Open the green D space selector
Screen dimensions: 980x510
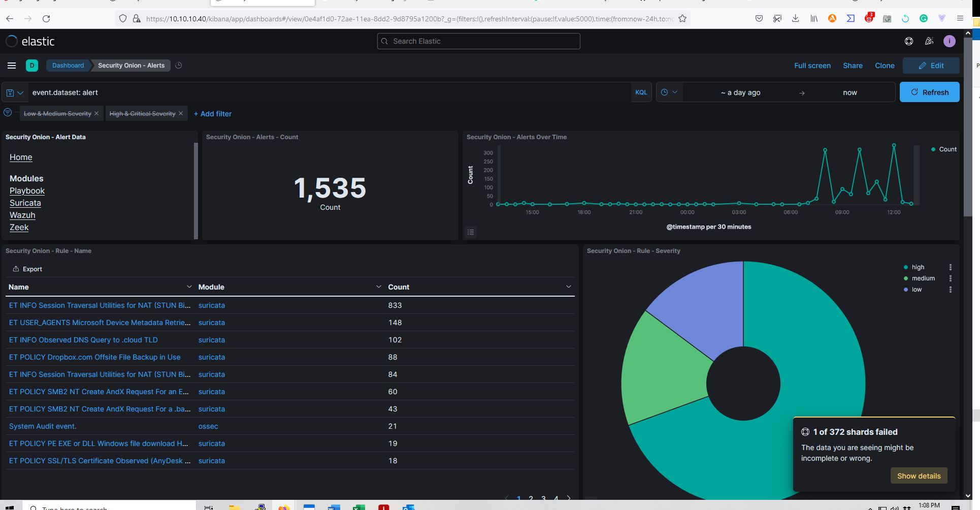(32, 66)
